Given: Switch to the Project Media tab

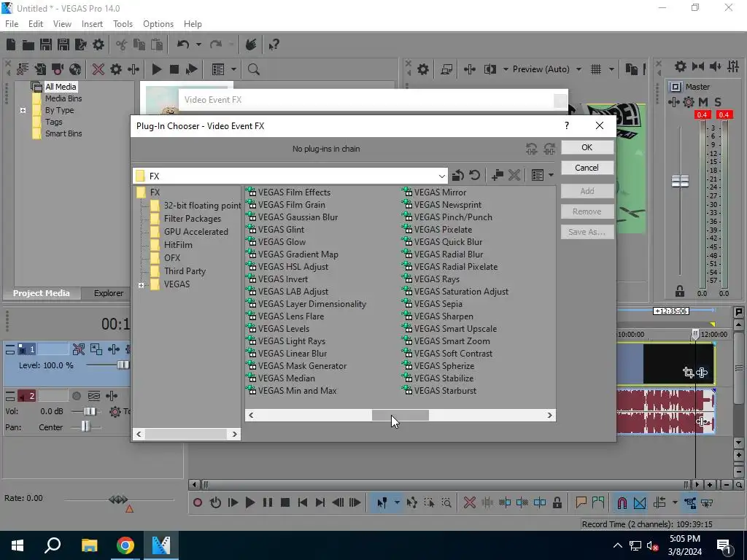Looking at the screenshot, I should [42, 293].
